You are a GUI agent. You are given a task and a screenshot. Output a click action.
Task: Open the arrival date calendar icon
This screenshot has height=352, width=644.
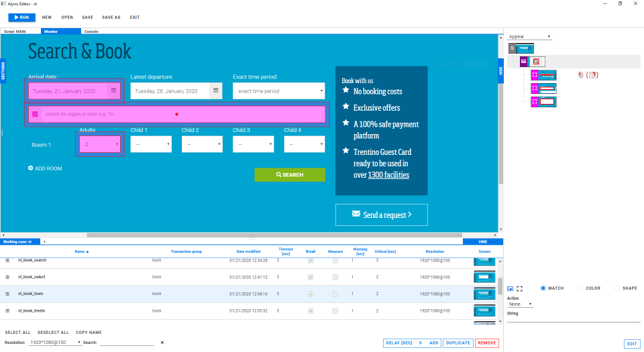(114, 91)
